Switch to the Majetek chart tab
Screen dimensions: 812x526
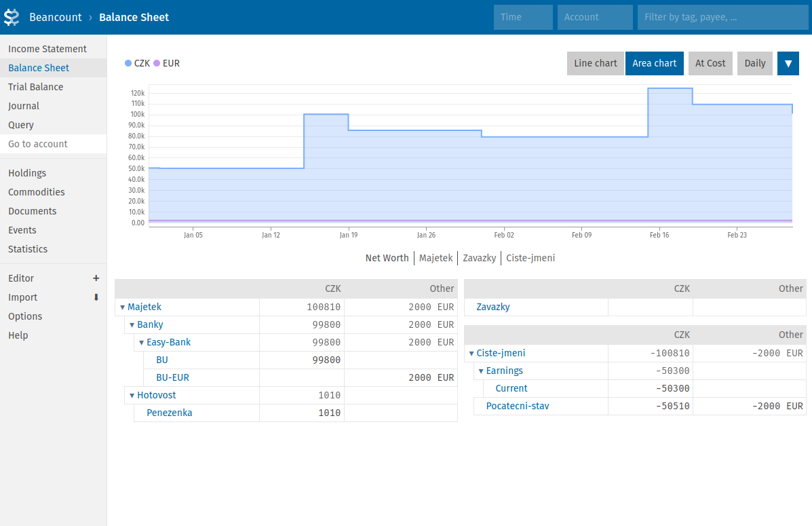tap(436, 258)
